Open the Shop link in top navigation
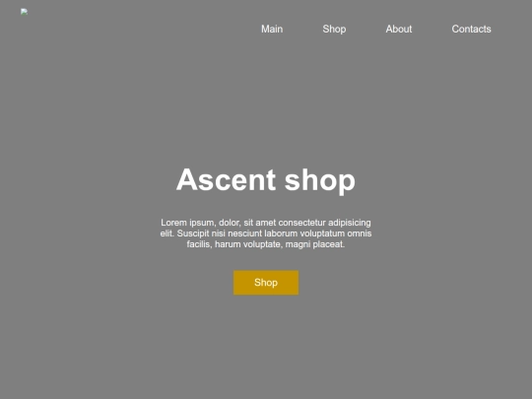This screenshot has height=399, width=532. (334, 30)
